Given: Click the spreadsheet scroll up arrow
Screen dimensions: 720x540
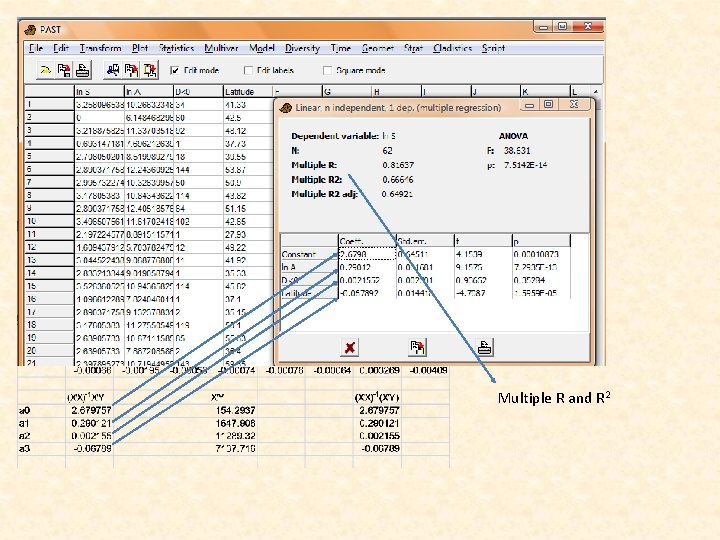Looking at the screenshot, I should coord(596,91).
